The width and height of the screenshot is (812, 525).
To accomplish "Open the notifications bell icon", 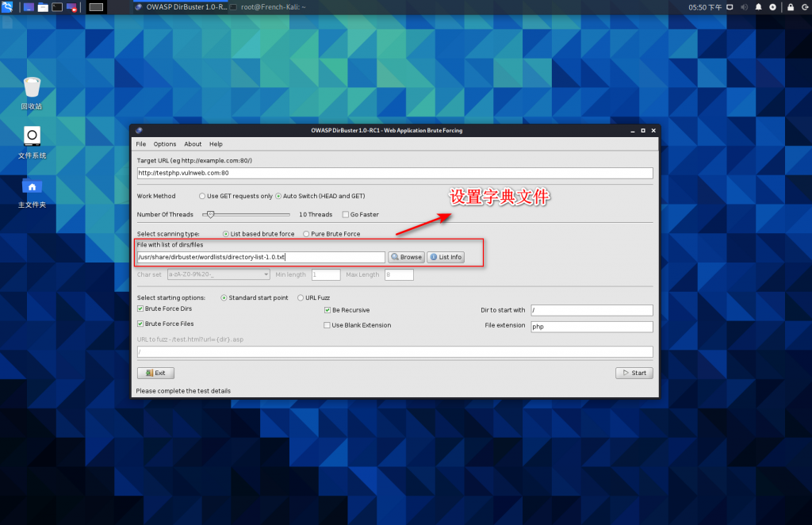I will [759, 7].
